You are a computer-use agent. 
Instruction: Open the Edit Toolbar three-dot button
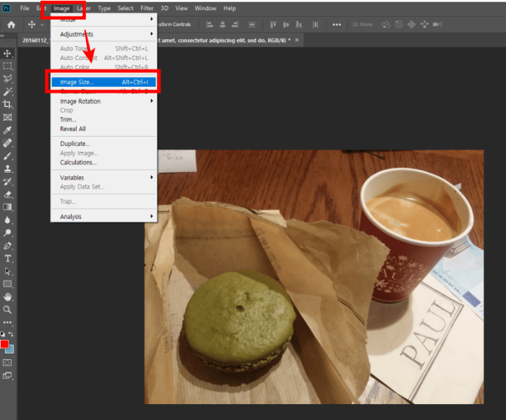[x=7, y=322]
